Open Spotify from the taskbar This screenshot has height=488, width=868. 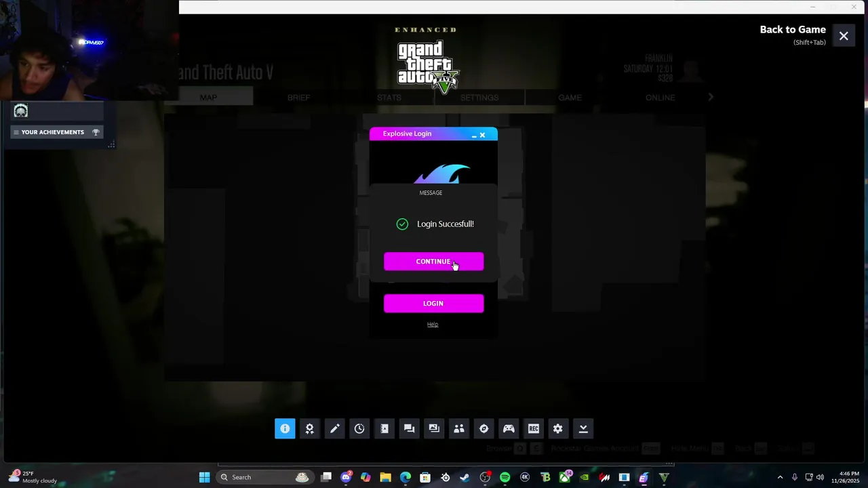click(x=505, y=477)
